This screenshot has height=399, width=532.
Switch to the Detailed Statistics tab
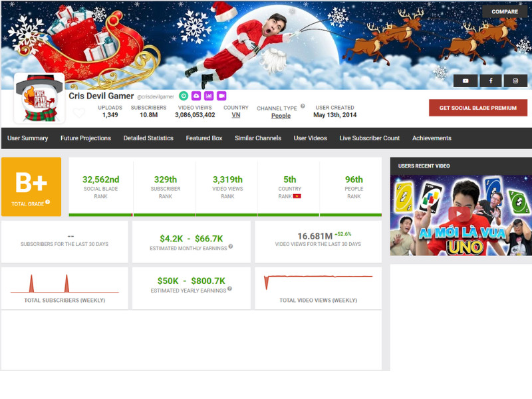[148, 138]
